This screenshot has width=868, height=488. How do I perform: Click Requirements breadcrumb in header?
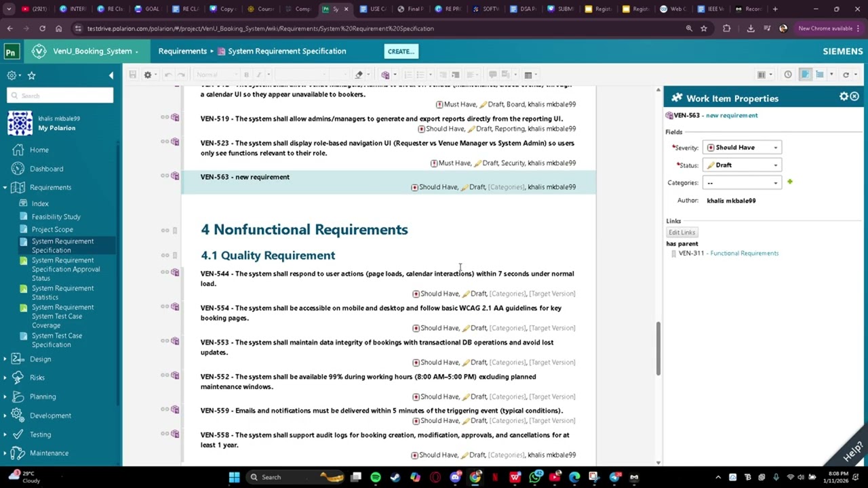tap(182, 52)
